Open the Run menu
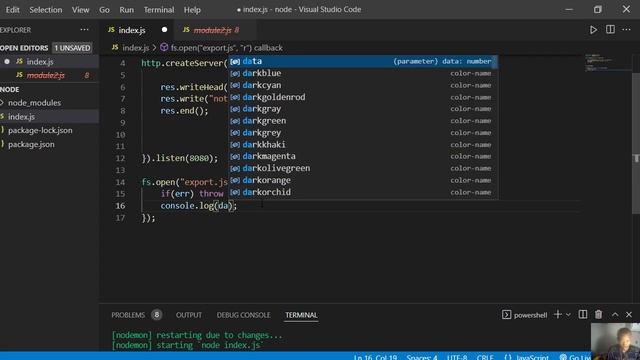This screenshot has height=360, width=640. point(127,9)
